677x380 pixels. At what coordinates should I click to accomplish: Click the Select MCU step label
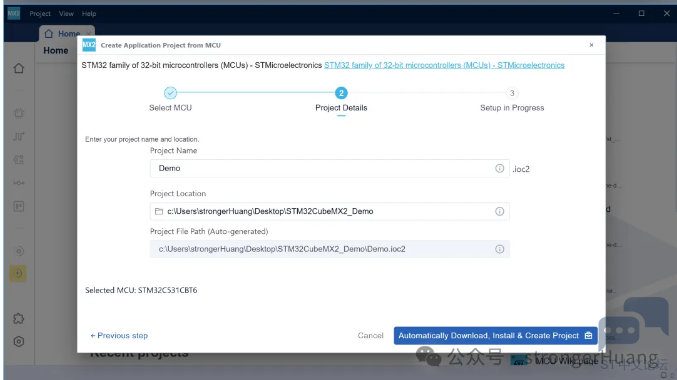[x=171, y=108]
